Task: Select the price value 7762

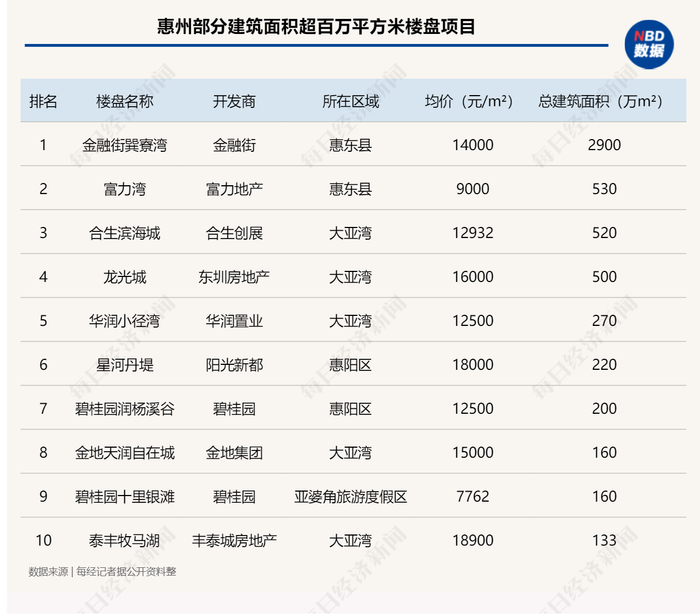Action: pyautogui.click(x=473, y=497)
